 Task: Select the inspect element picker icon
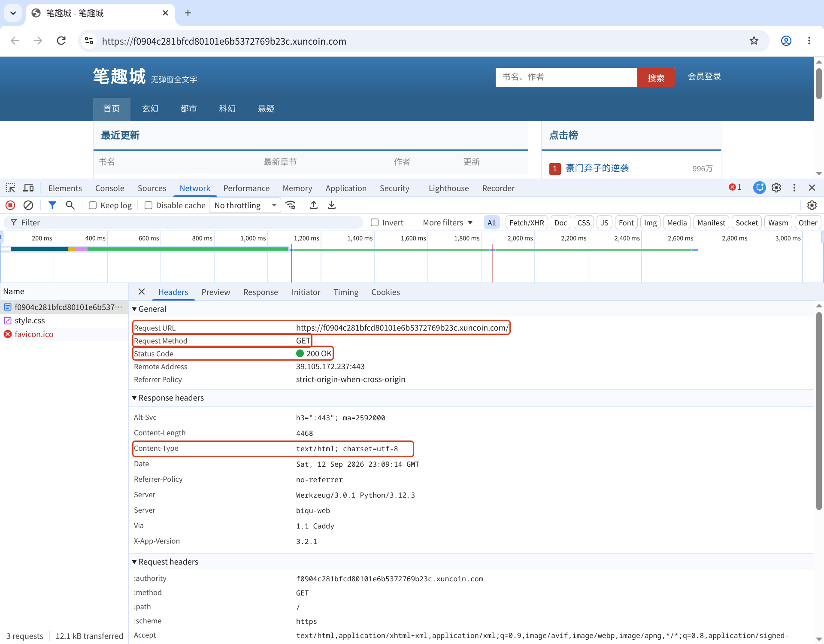(10, 188)
